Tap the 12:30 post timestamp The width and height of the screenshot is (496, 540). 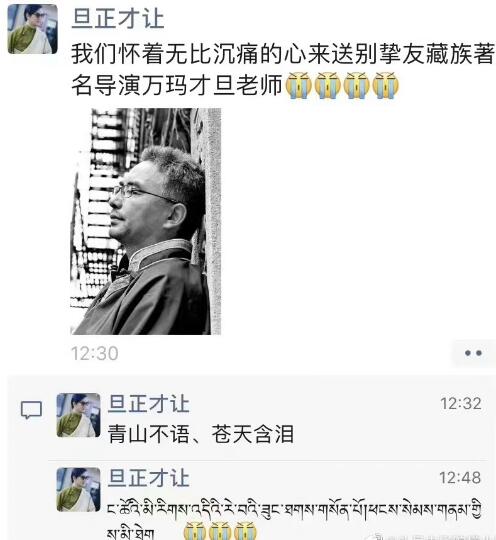click(94, 353)
